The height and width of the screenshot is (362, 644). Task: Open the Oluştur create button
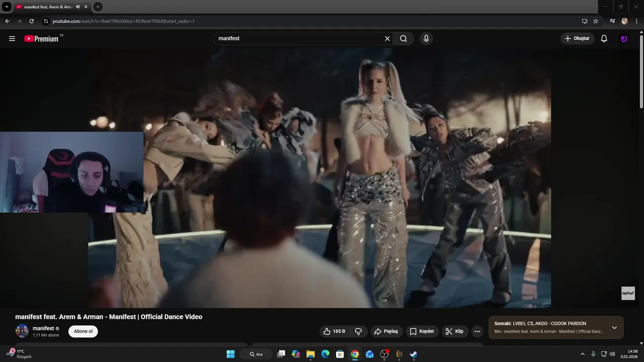(x=577, y=39)
